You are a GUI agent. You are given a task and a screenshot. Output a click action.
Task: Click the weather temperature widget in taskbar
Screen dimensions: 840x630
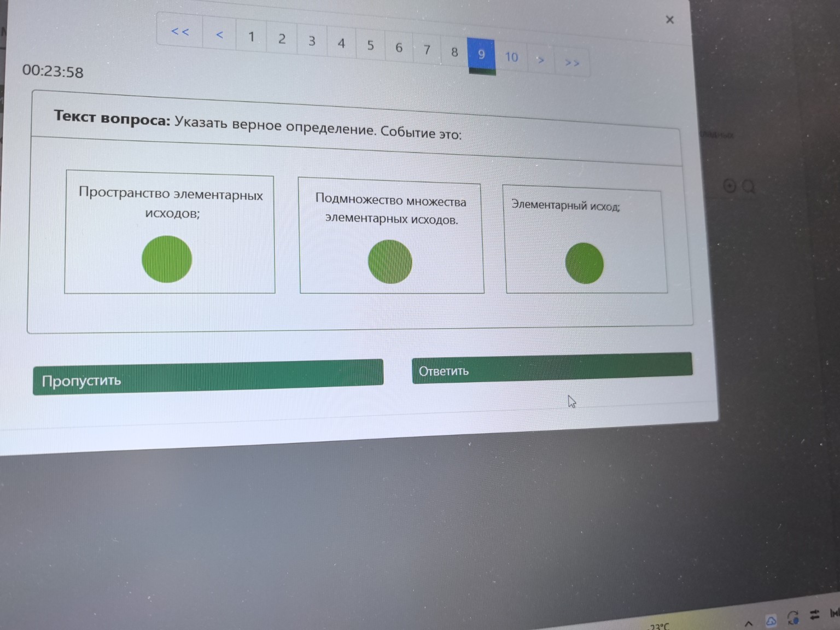(659, 626)
